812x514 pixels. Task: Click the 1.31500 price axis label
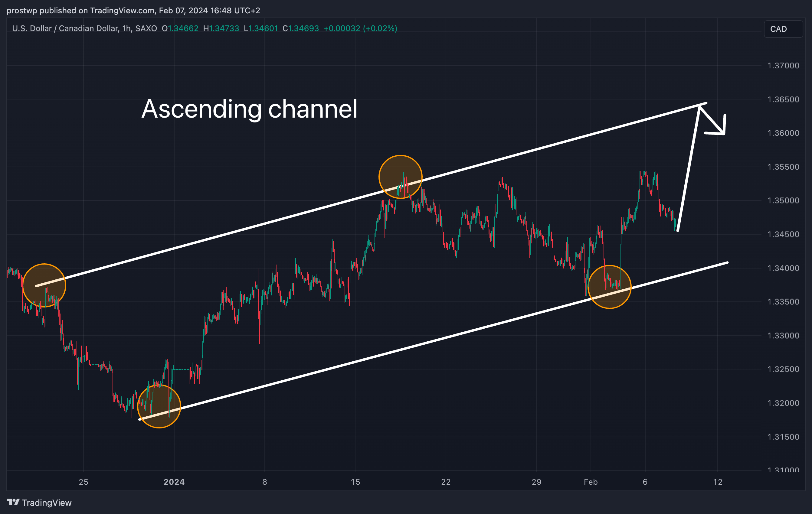(x=783, y=437)
